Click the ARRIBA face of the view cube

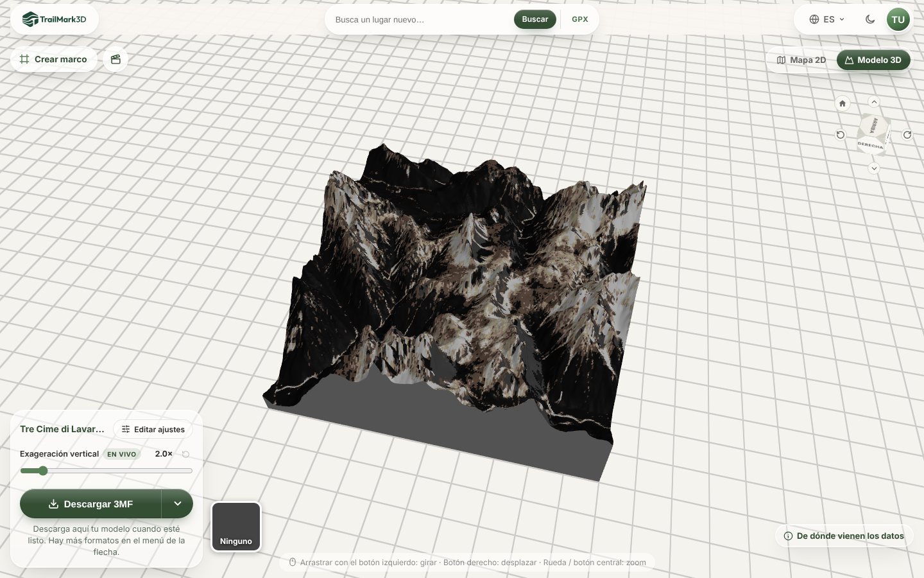point(873,125)
